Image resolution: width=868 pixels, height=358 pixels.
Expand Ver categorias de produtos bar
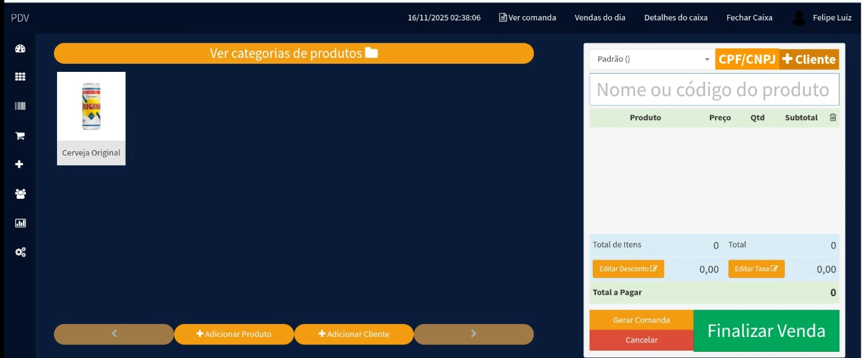point(293,53)
